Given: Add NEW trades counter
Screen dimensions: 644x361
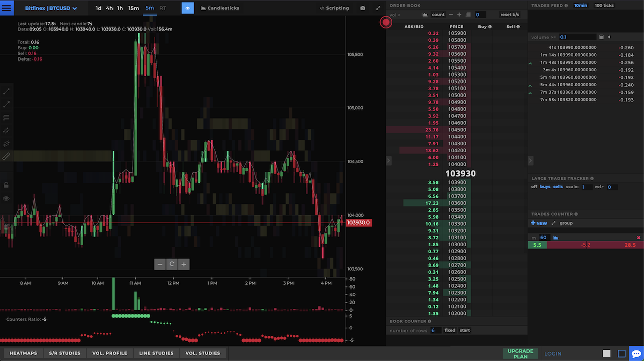Looking at the screenshot, I should point(539,223).
